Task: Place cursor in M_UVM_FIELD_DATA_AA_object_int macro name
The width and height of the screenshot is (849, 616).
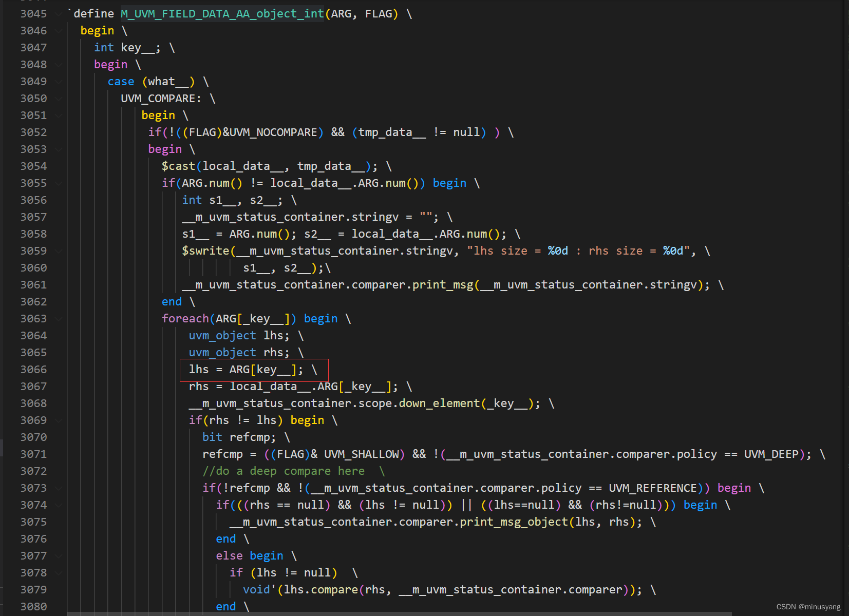Action: click(x=221, y=13)
